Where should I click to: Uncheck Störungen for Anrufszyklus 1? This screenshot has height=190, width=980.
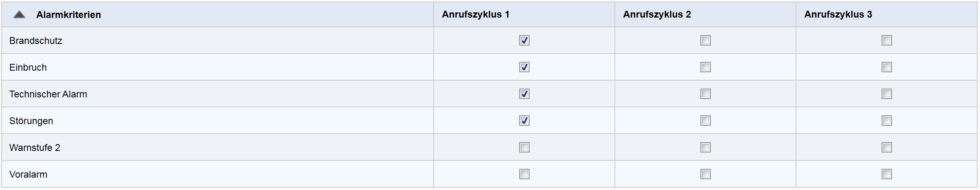point(524,121)
